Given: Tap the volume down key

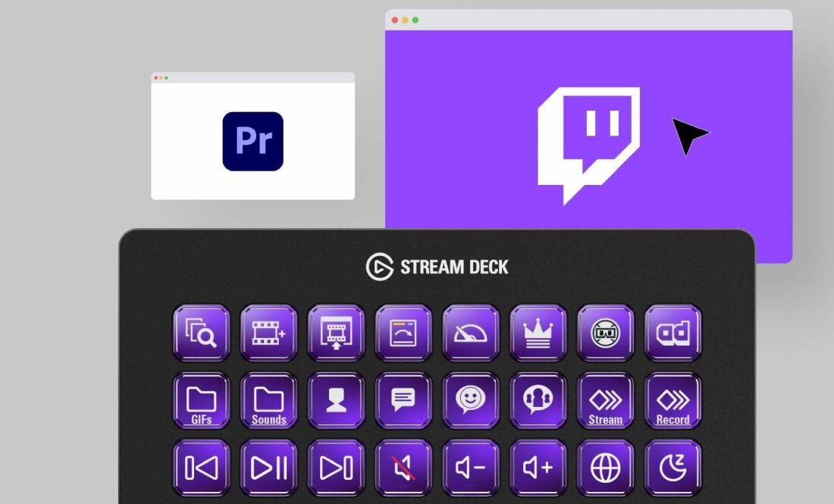Looking at the screenshot, I should pos(471,468).
